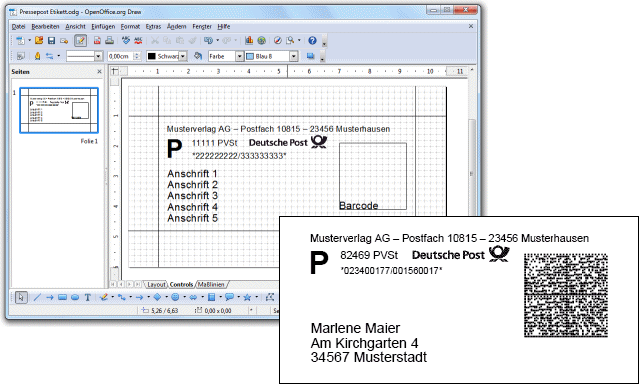Open the Extras menu
The image size is (639, 384).
pos(153,26)
